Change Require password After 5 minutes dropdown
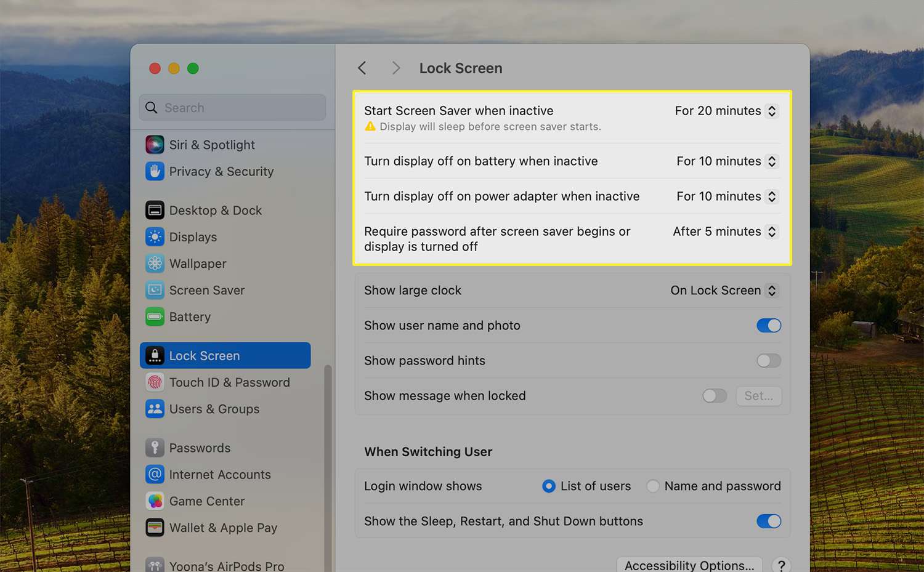 pos(725,232)
